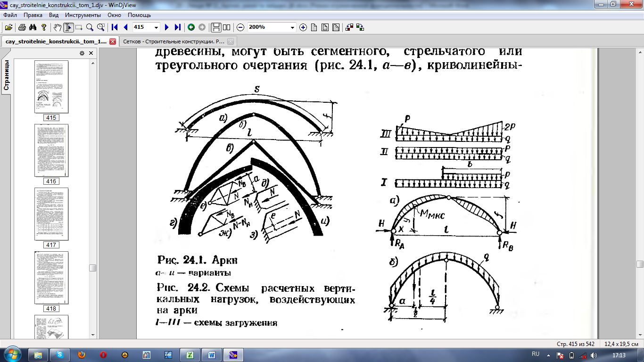Click the fit-page zoom icon
The height and width of the screenshot is (362, 644).
coord(325,27)
